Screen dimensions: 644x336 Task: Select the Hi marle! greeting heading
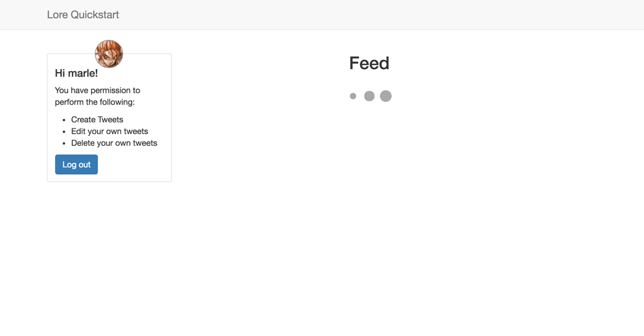pyautogui.click(x=76, y=73)
